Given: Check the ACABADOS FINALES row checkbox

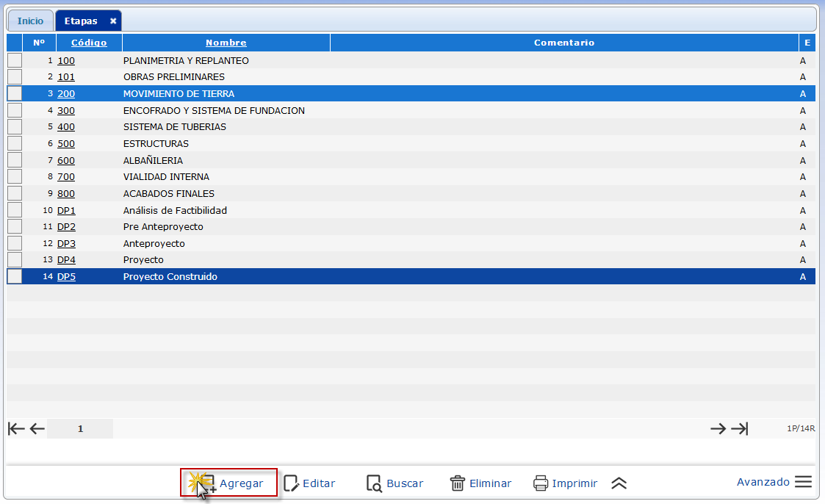Looking at the screenshot, I should coord(15,194).
